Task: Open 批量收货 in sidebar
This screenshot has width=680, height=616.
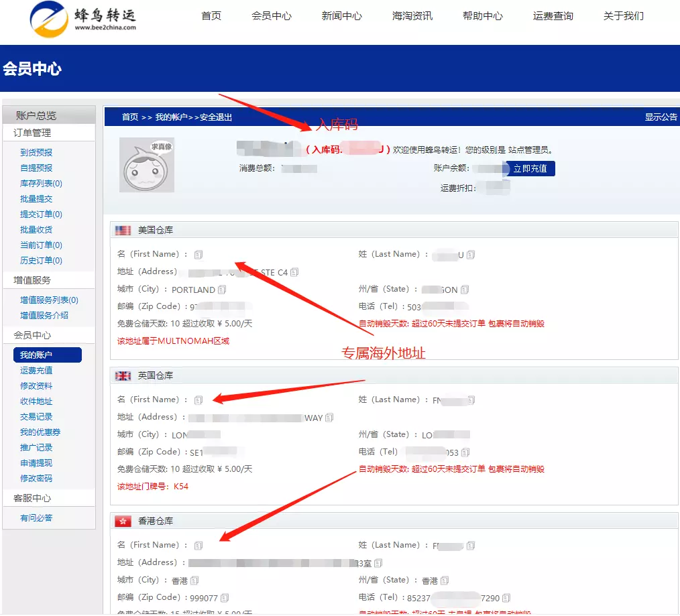Action: tap(36, 230)
